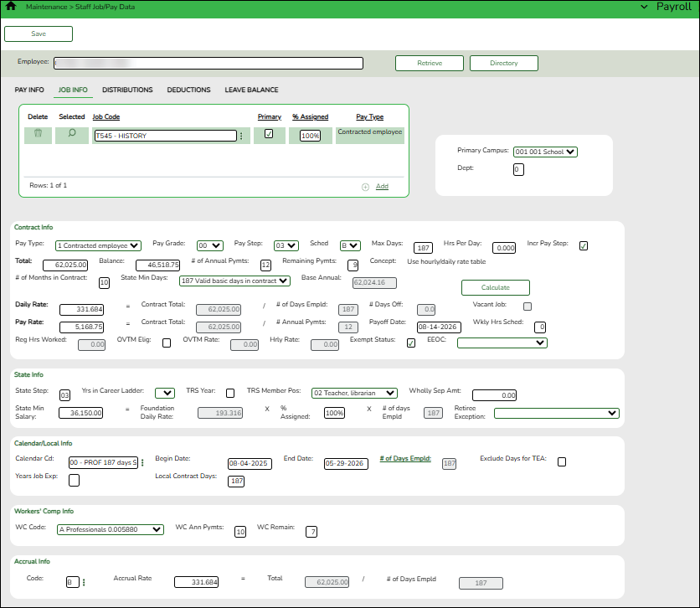Sort by % Assigned column header
Viewport: 700px width, 608px height.
pyautogui.click(x=311, y=117)
